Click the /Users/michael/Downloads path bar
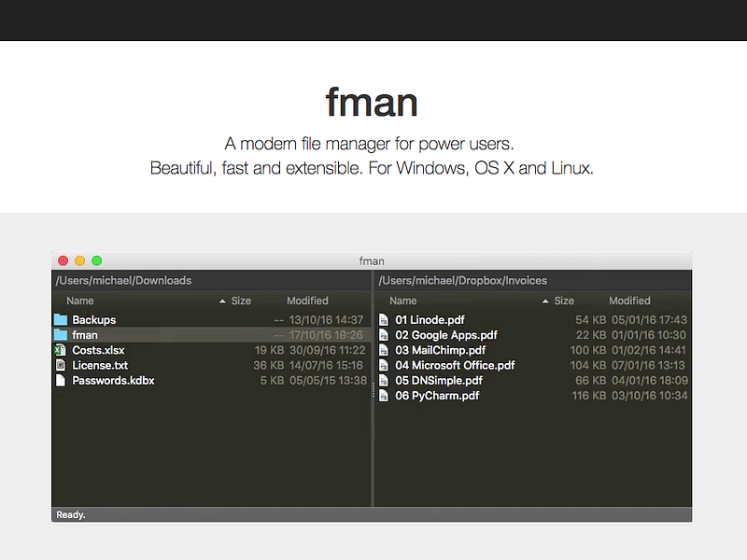This screenshot has height=560, width=747. 124,280
